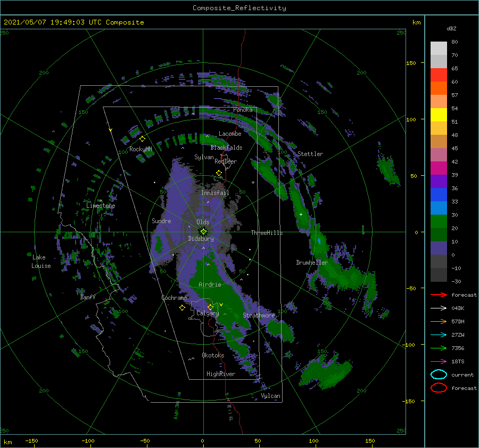This screenshot has height=448, width=479.
Task: Click the ThreeHills label
Action: coord(267,233)
